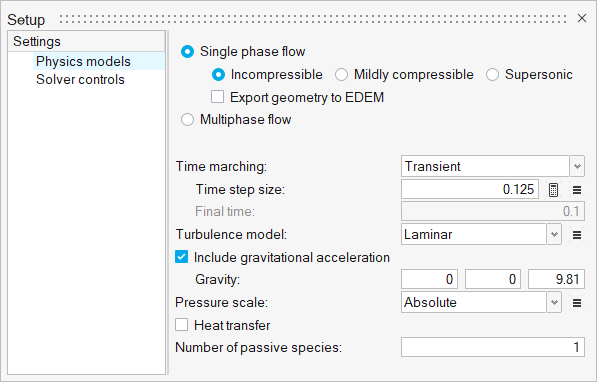Viewport: 597px width, 382px height.
Task: Open the menu icon beside Time step size
Action: click(577, 190)
